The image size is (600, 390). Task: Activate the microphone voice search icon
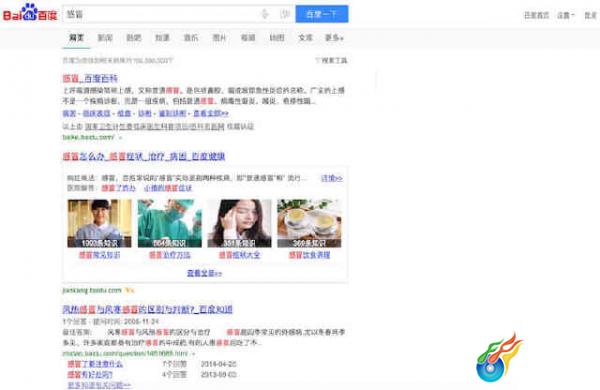pos(265,14)
